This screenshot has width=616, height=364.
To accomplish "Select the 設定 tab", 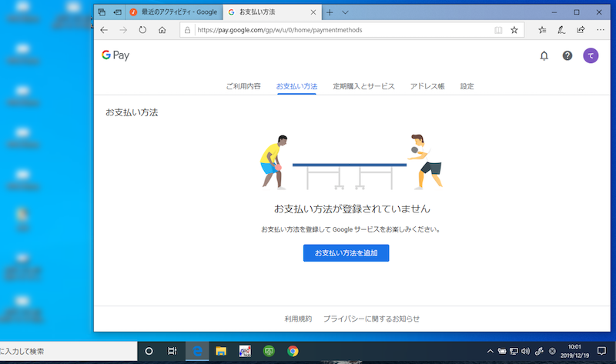I will click(x=467, y=86).
